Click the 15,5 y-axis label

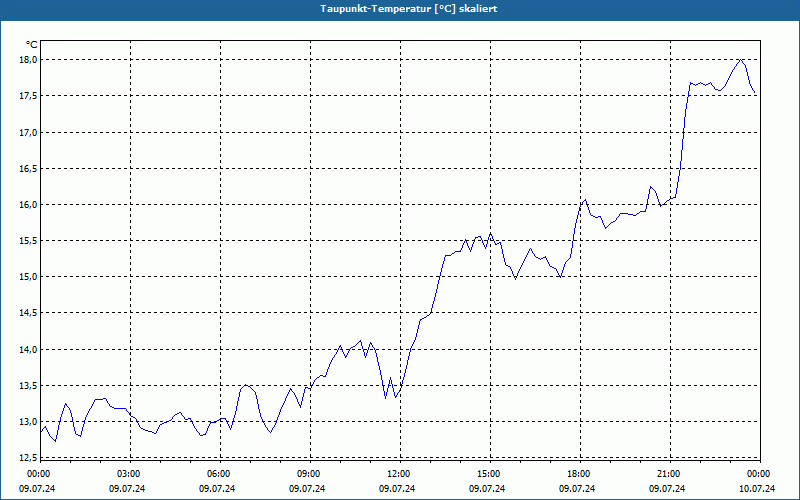pyautogui.click(x=29, y=240)
